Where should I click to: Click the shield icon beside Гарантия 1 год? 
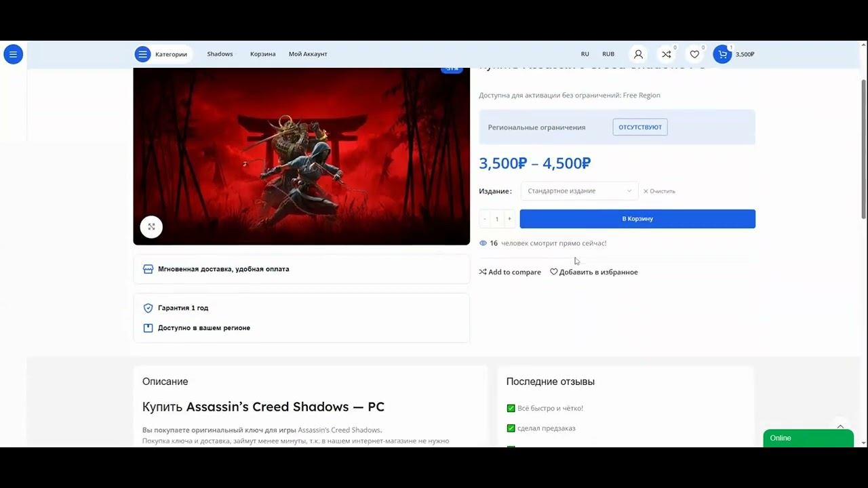tap(148, 308)
